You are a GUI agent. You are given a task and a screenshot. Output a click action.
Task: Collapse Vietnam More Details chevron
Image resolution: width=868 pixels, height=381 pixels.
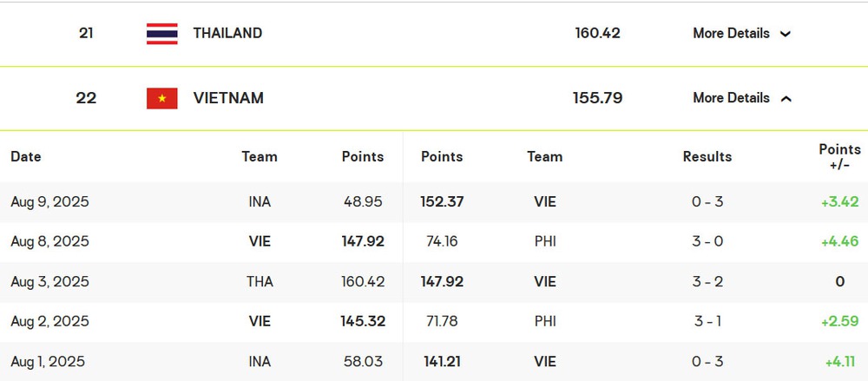[786, 99]
